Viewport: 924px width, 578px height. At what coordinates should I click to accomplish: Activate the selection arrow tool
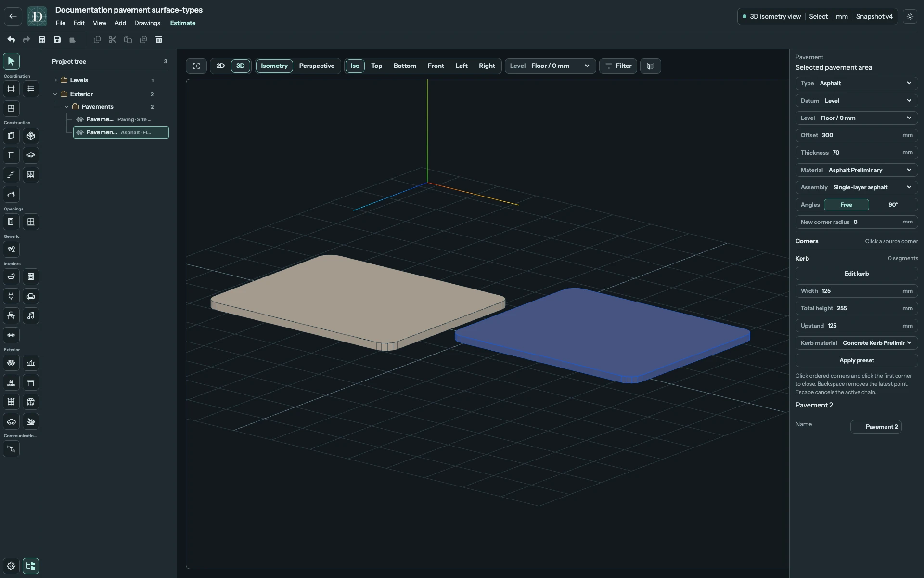(x=11, y=61)
